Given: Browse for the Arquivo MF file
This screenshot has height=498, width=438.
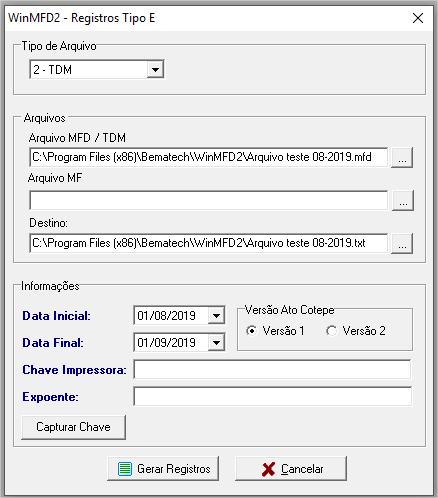Looking at the screenshot, I should [x=403, y=200].
